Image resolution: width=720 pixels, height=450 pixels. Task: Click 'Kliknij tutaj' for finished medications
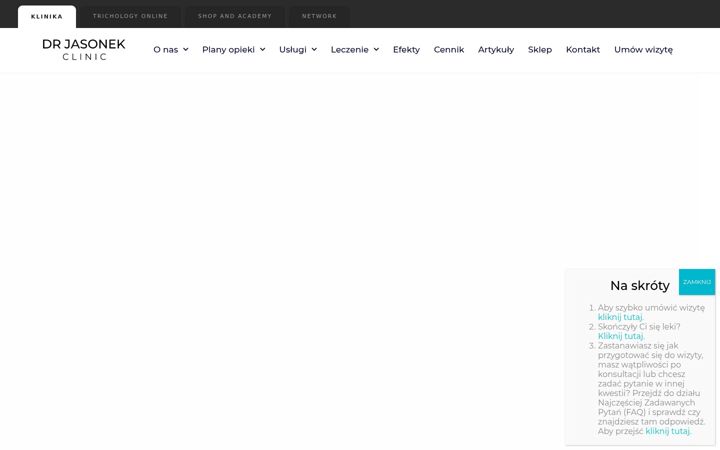tap(621, 336)
